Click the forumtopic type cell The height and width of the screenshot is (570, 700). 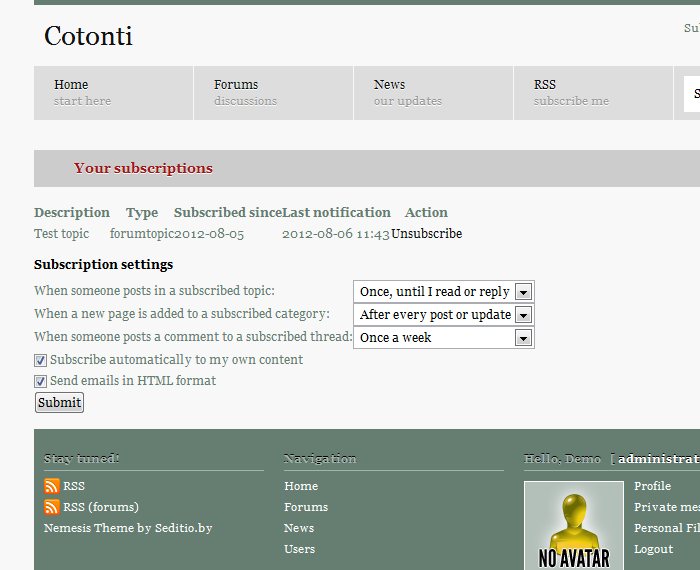(142, 233)
